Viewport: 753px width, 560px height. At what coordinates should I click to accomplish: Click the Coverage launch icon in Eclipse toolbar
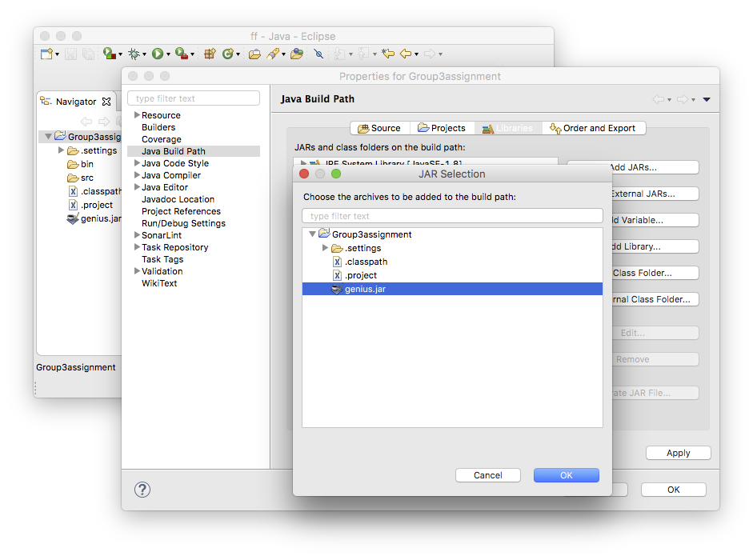click(x=110, y=54)
